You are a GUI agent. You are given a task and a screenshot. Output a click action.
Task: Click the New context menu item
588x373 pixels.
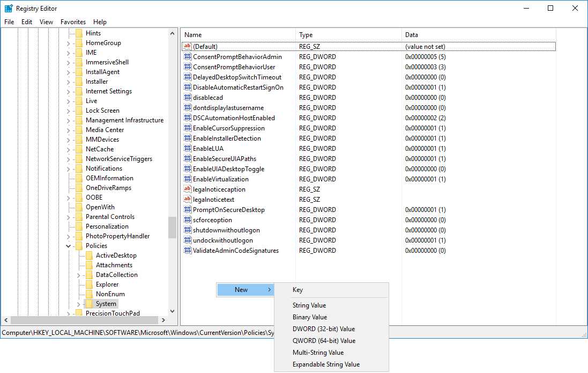pyautogui.click(x=245, y=290)
